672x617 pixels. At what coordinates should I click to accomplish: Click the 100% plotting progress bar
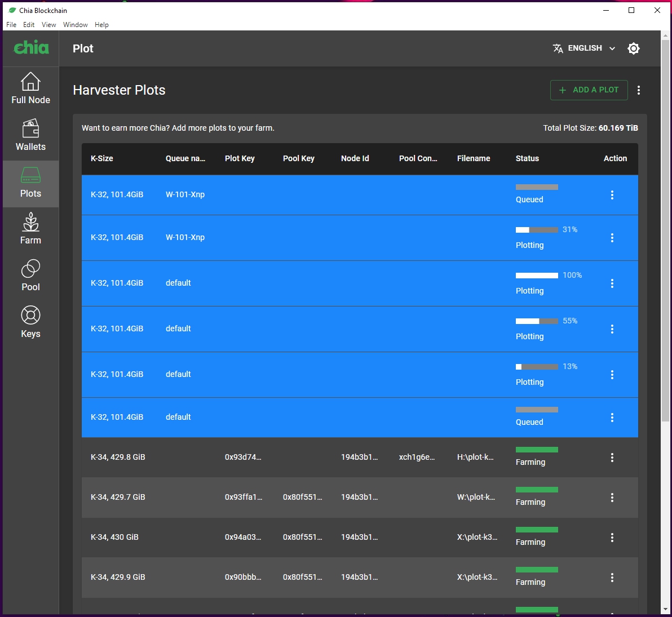coord(537,276)
